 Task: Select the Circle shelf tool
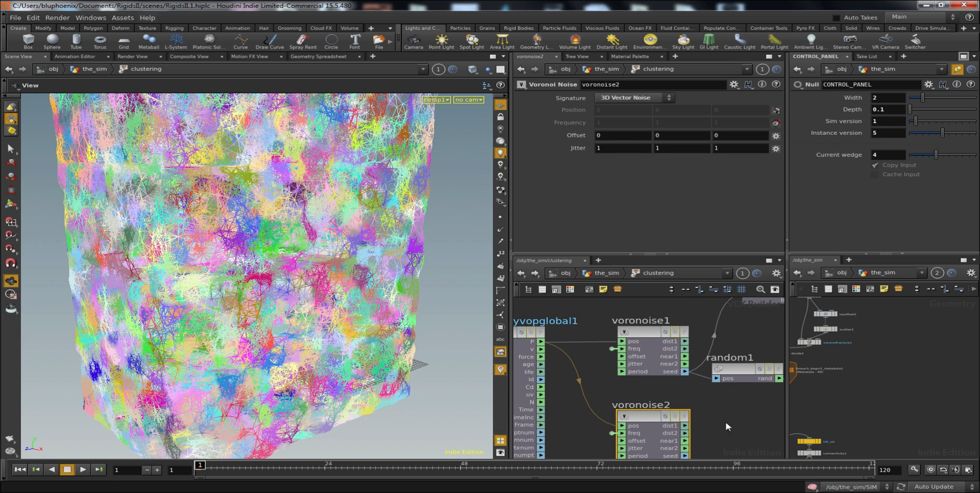331,42
